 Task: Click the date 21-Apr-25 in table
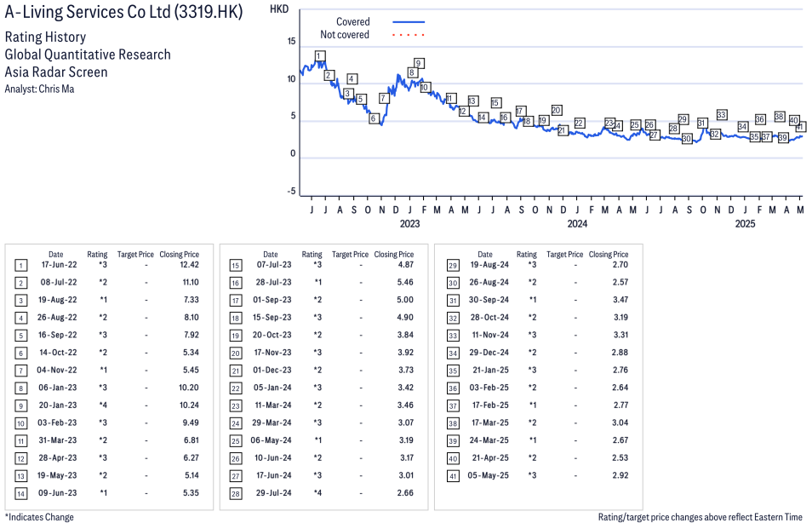coord(490,457)
